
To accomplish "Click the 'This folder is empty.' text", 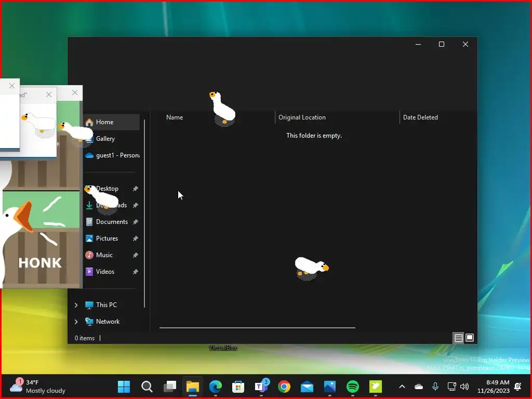I will tap(314, 136).
